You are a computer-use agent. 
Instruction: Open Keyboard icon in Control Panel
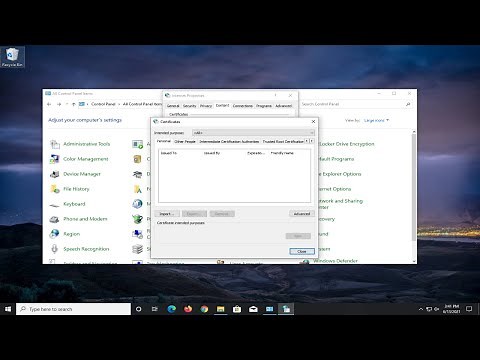[x=55, y=204]
